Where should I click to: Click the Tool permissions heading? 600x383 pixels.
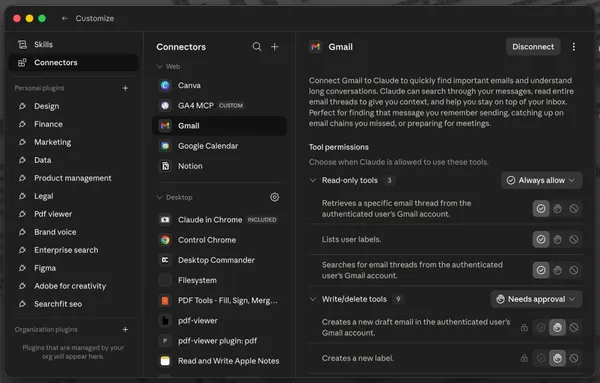(339, 147)
